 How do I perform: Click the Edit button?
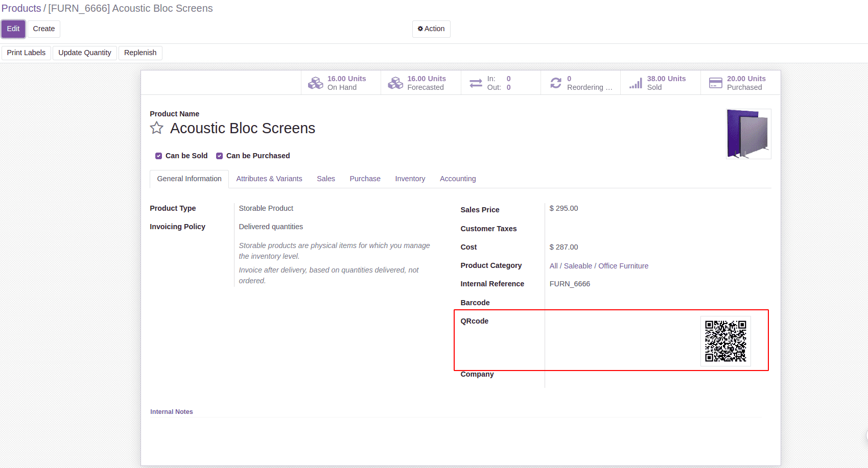click(x=13, y=29)
